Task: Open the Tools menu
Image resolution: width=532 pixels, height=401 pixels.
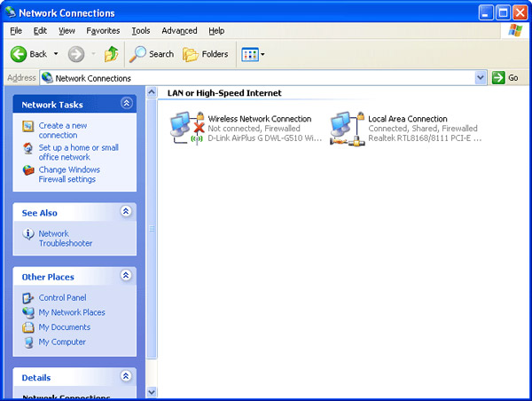Action: tap(140, 30)
